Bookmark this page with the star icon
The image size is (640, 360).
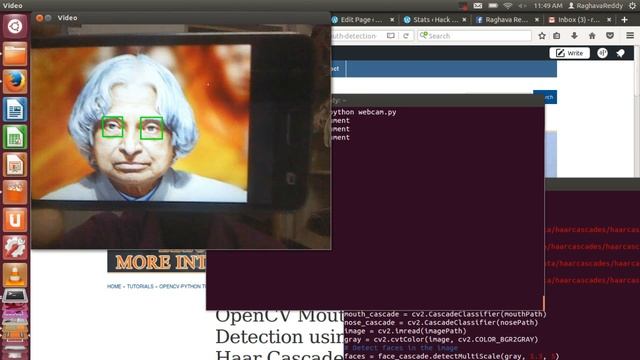point(542,36)
